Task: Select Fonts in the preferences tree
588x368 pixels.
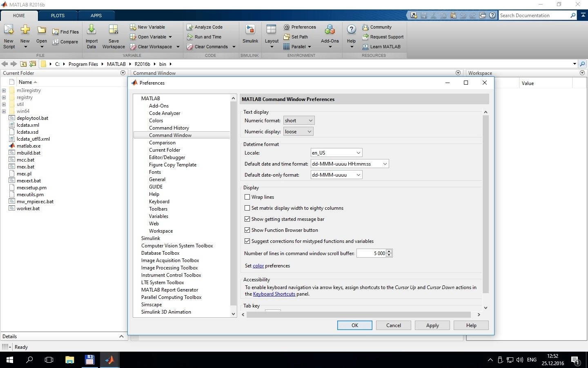Action: tap(155, 172)
